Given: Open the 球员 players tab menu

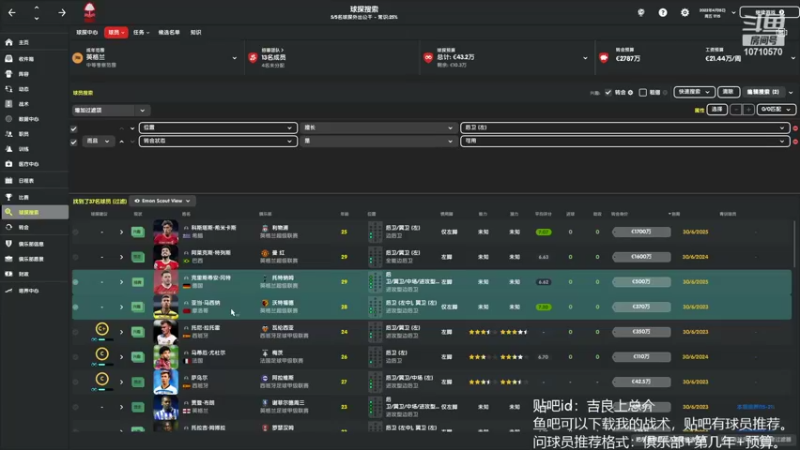Looking at the screenshot, I should pos(116,32).
